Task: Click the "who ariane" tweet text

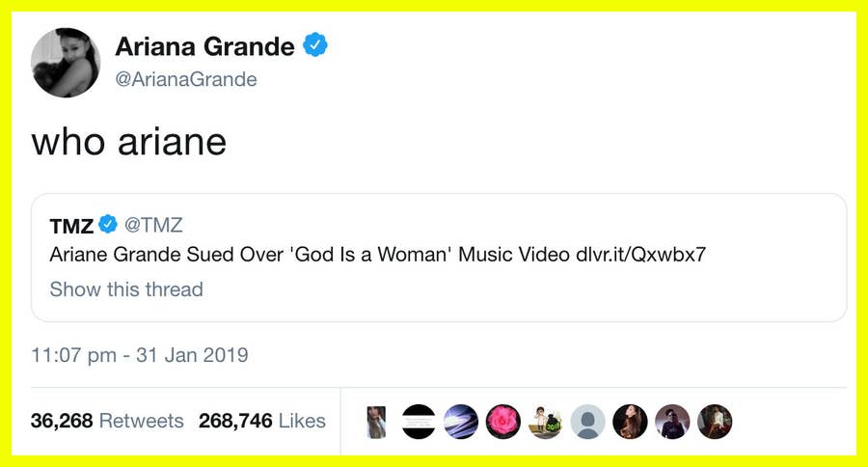Action: point(128,142)
